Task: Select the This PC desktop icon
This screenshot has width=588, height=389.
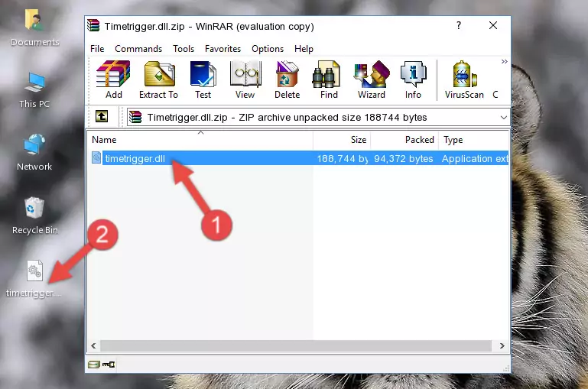Action: coord(34,90)
